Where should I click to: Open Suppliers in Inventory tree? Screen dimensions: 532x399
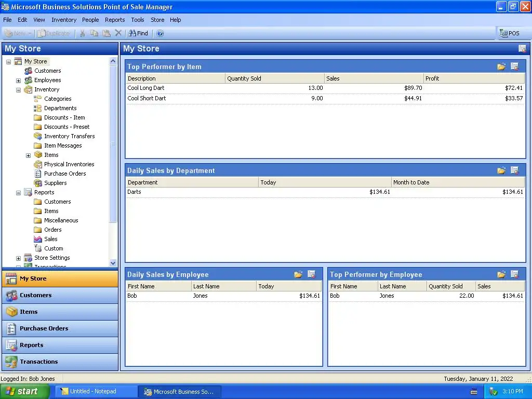[55, 183]
